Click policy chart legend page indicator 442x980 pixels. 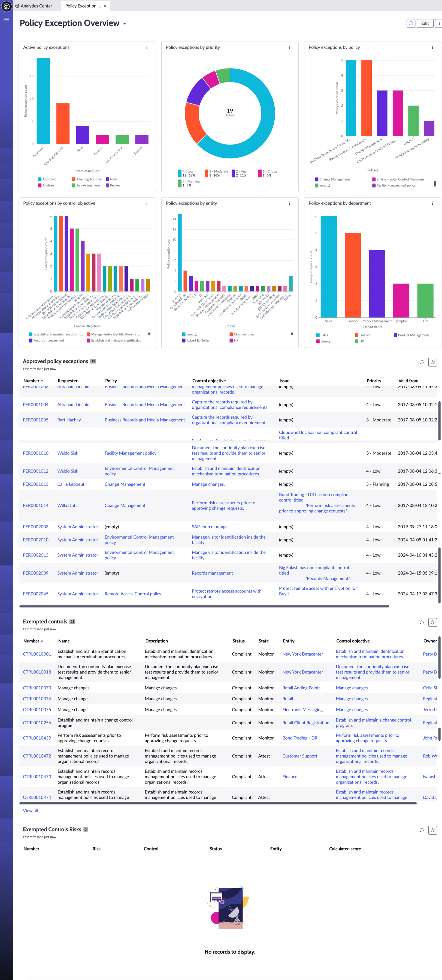(435, 183)
